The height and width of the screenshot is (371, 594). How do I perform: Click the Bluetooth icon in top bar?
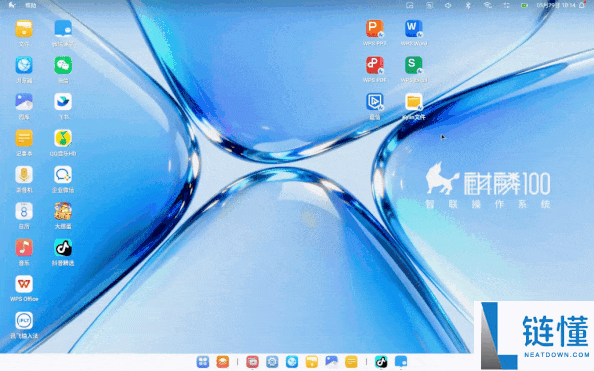coord(467,5)
